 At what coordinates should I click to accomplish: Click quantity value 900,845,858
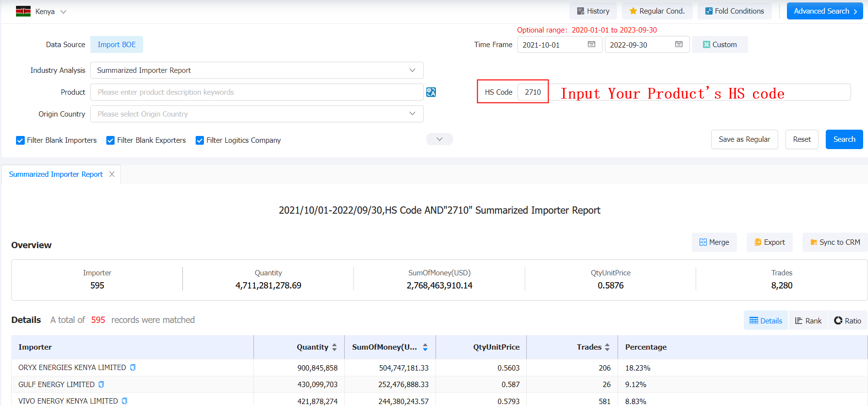[317, 368]
